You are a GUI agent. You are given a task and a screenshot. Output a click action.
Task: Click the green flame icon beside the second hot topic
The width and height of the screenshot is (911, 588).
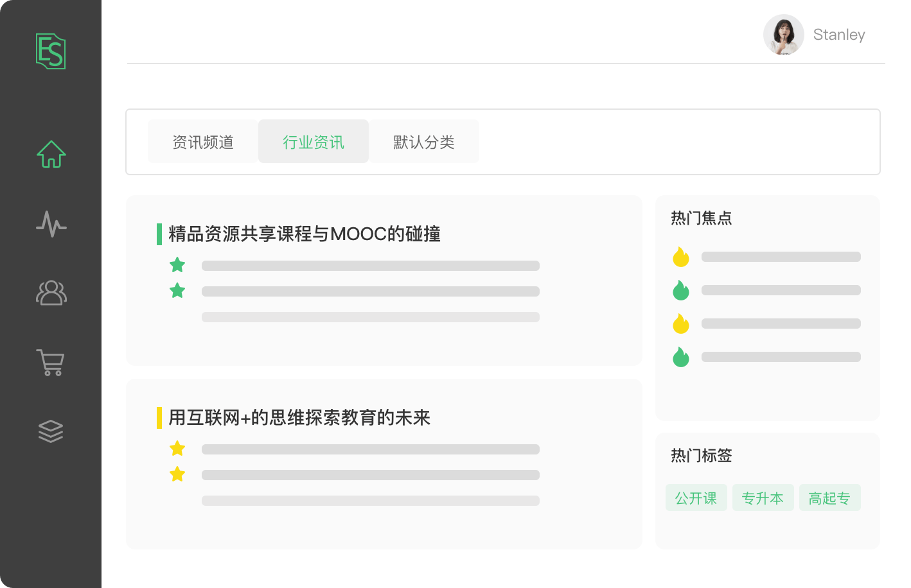click(x=680, y=291)
